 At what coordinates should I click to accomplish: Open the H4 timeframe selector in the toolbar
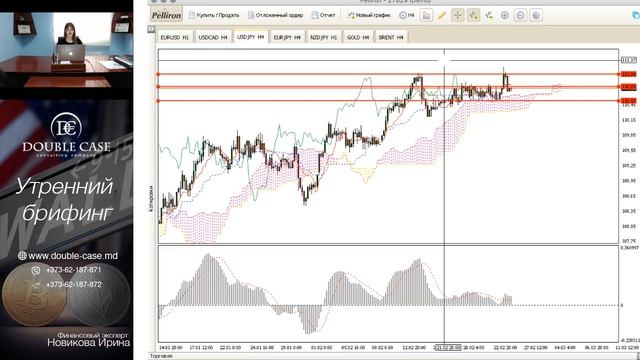click(x=407, y=15)
